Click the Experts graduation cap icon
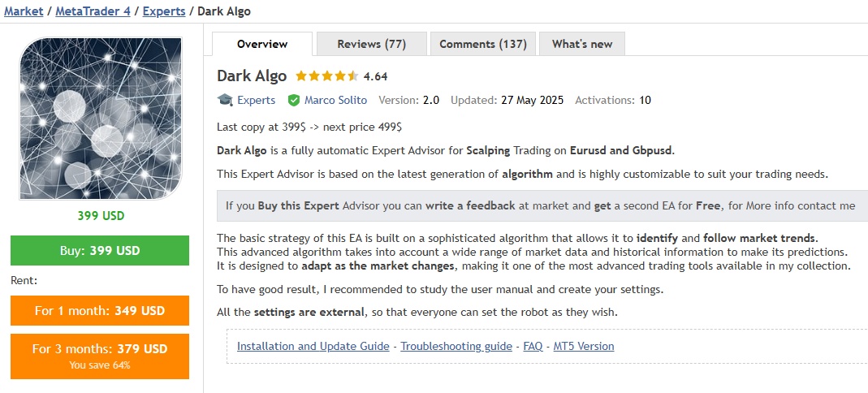The image size is (868, 393). point(225,100)
